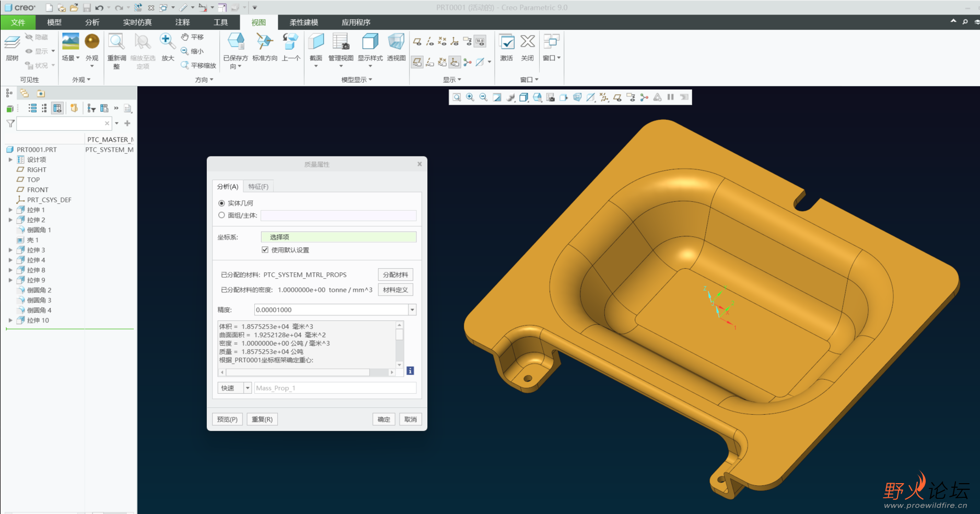
Task: Click the 分配材料 button
Action: click(395, 275)
